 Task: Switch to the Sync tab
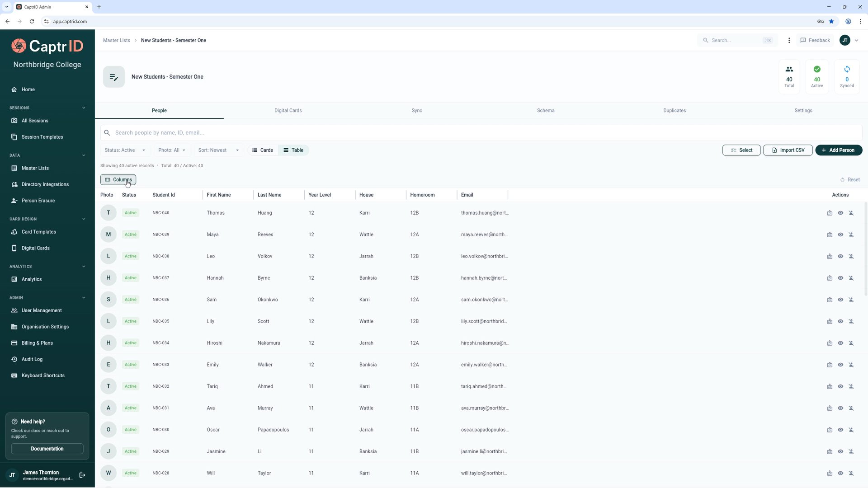(x=417, y=111)
